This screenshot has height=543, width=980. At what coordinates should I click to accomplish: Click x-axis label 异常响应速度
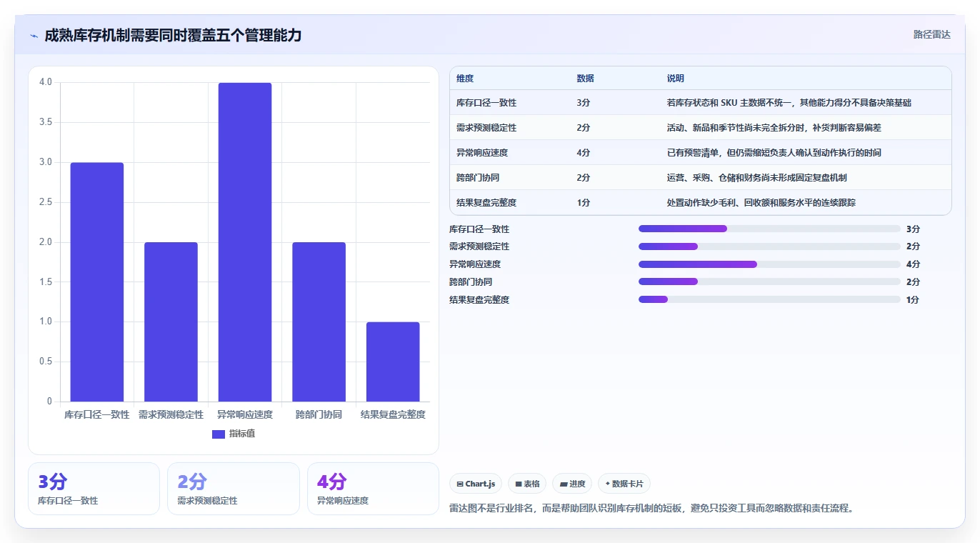coord(245,414)
